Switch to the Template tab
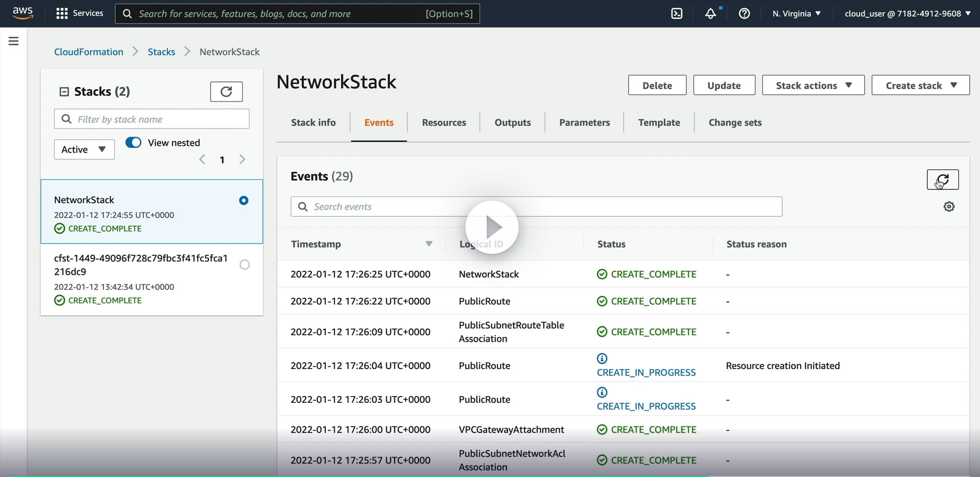 659,123
